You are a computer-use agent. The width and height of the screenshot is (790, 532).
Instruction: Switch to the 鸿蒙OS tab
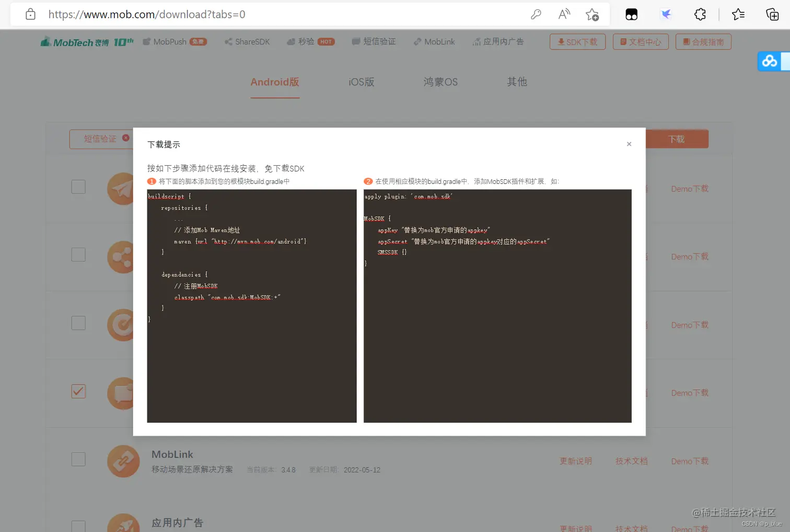pos(440,82)
